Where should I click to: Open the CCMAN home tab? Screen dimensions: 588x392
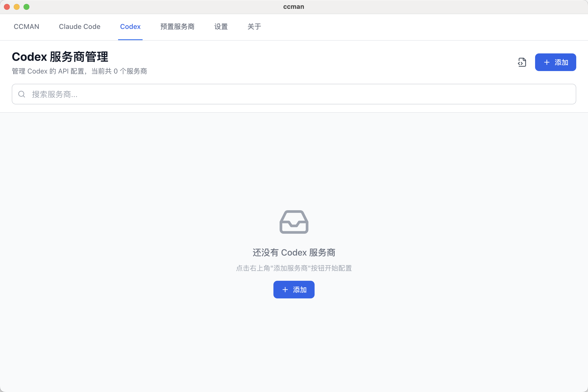click(26, 26)
